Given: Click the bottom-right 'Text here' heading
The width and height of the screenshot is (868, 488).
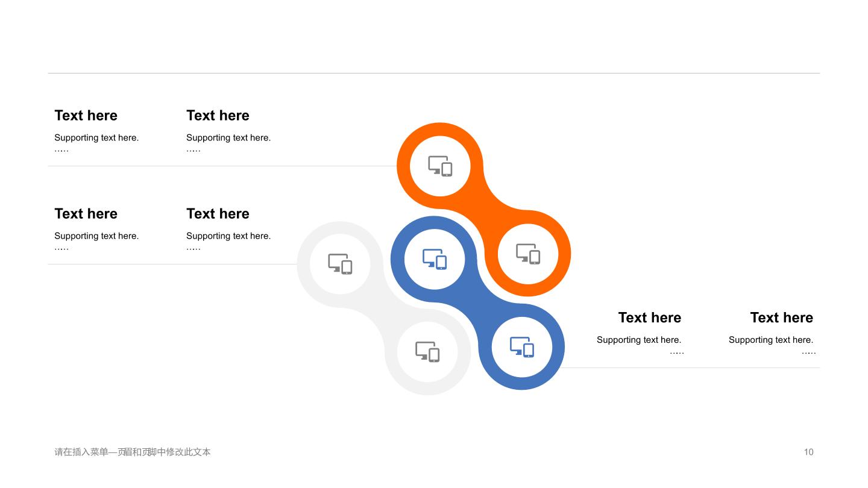Looking at the screenshot, I should [x=782, y=318].
